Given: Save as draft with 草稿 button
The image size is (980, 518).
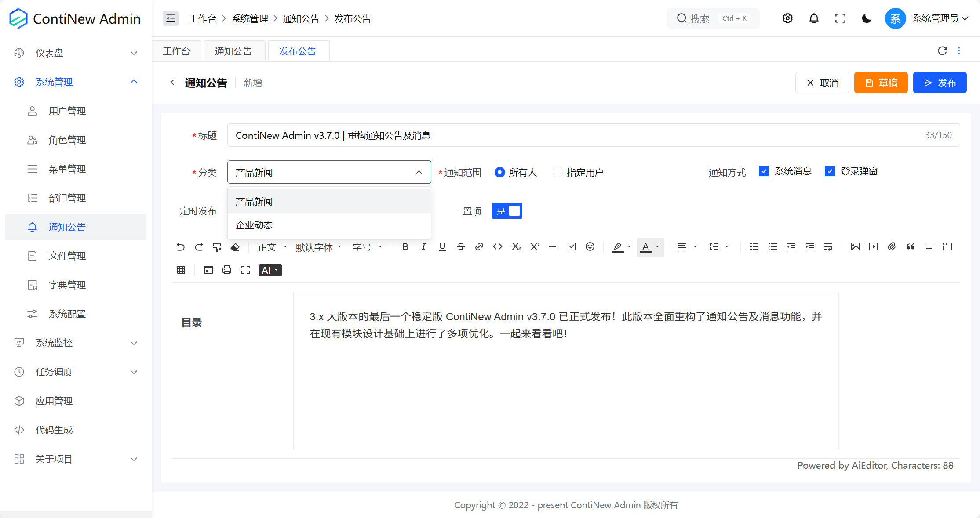Looking at the screenshot, I should 881,83.
